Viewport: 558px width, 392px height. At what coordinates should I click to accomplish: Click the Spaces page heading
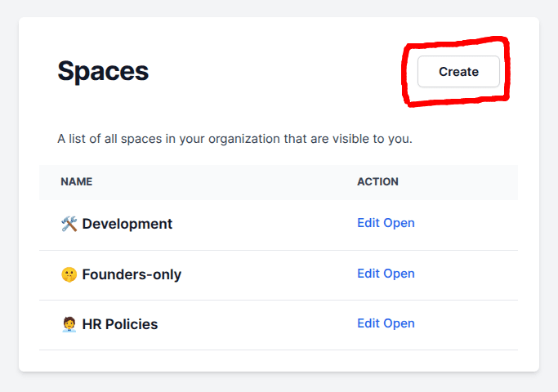103,72
